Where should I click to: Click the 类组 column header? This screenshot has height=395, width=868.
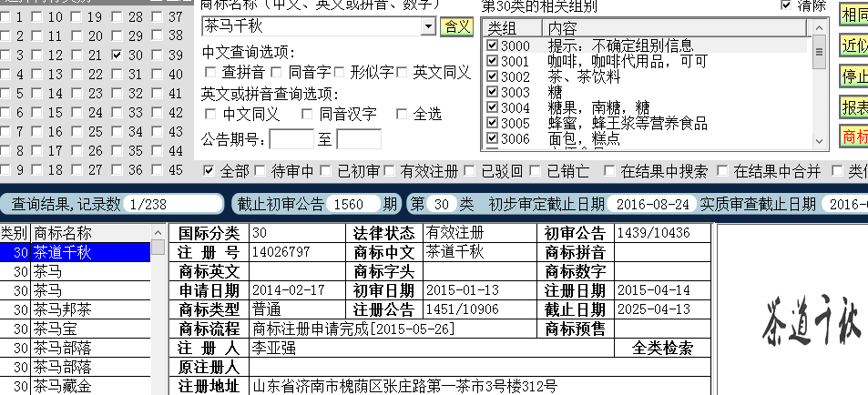[x=512, y=27]
